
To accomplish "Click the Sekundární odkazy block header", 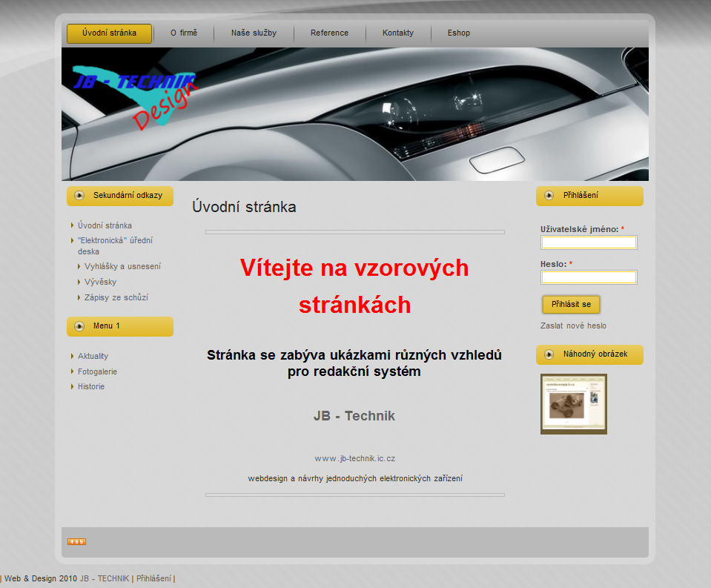I will 120,196.
